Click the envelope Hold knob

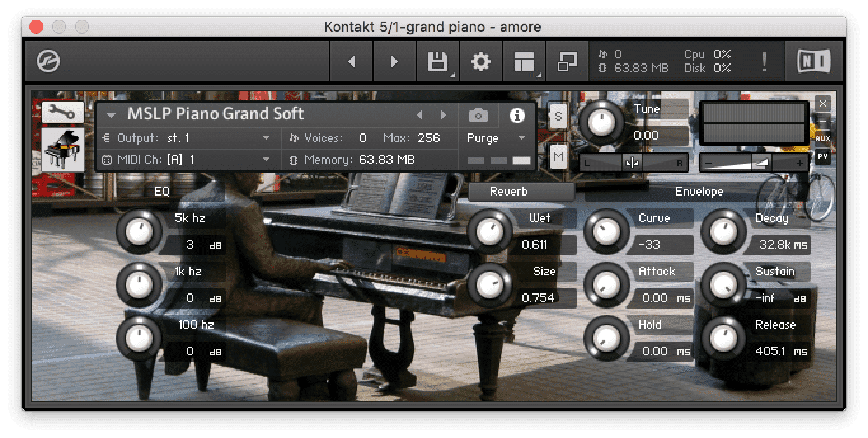(x=606, y=338)
